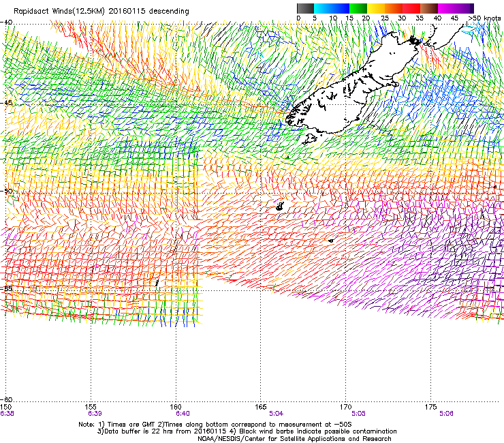
Task: Click Campbell Island near 169E 52.5S
Action: tap(331, 241)
